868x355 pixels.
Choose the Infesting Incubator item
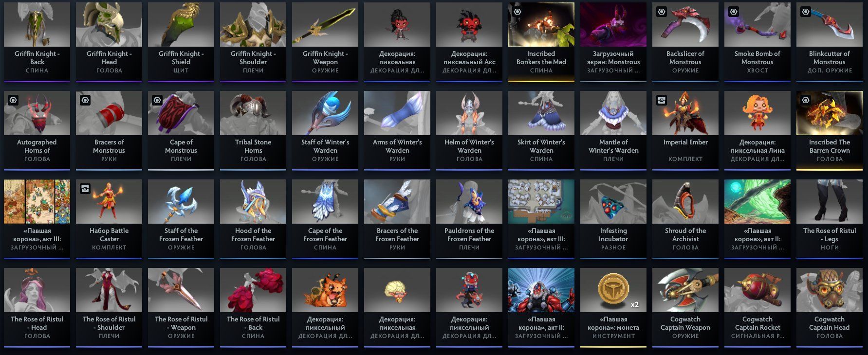[613, 219]
